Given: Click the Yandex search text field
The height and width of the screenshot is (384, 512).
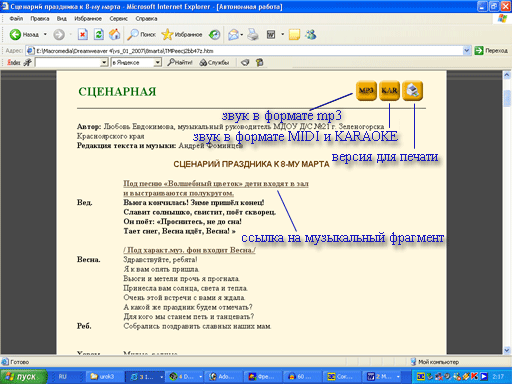Looking at the screenshot, I should pos(68,62).
